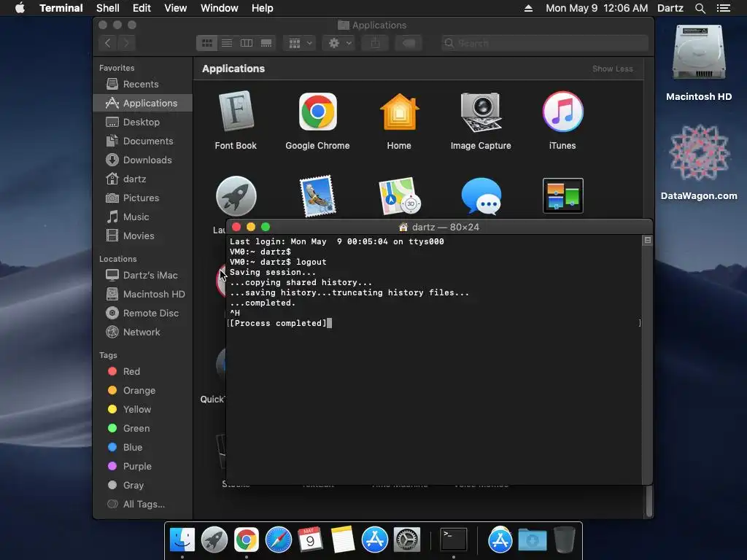Open System Preferences from the Dock
This screenshot has height=560, width=747.
click(x=406, y=540)
